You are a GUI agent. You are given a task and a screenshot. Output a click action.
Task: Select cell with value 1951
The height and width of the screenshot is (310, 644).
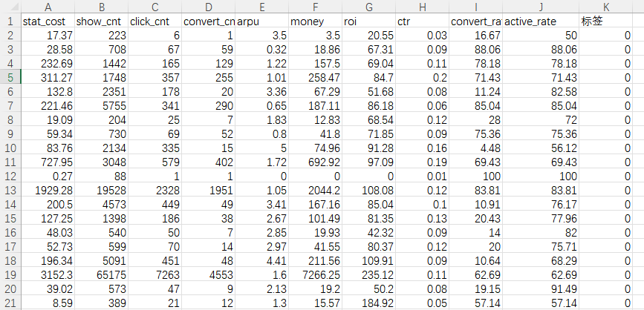click(x=208, y=191)
